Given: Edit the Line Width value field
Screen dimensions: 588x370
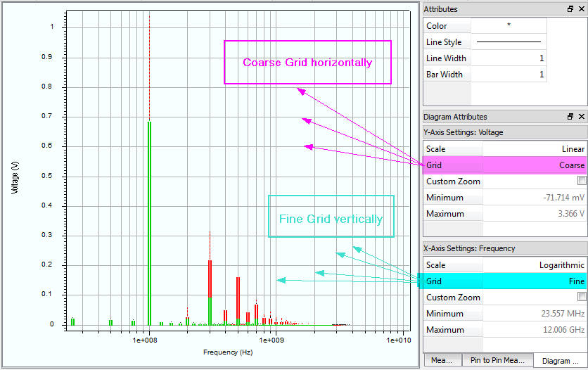Looking at the screenshot, I should (x=509, y=58).
